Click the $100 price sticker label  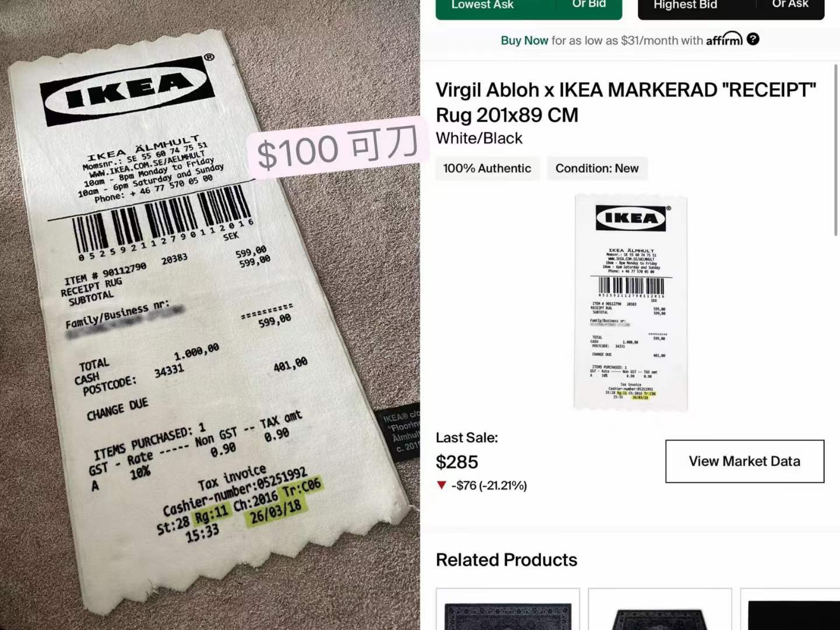[x=338, y=148]
